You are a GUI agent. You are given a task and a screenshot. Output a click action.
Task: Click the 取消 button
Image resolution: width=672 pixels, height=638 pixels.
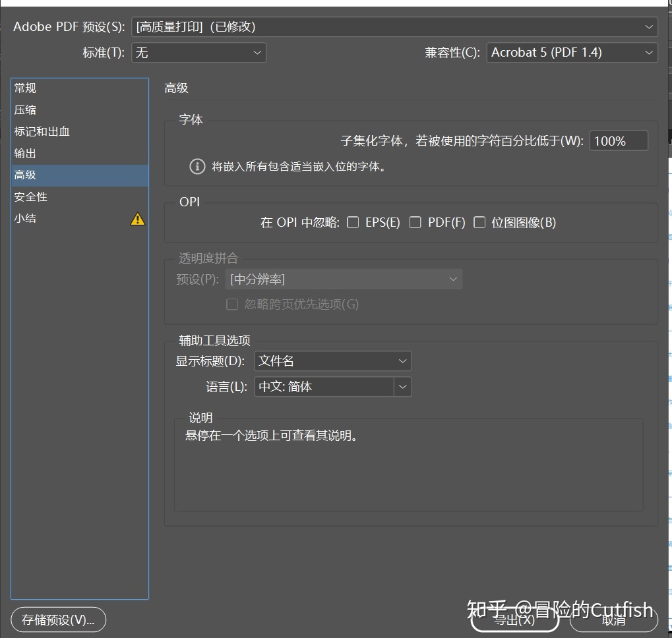[614, 620]
